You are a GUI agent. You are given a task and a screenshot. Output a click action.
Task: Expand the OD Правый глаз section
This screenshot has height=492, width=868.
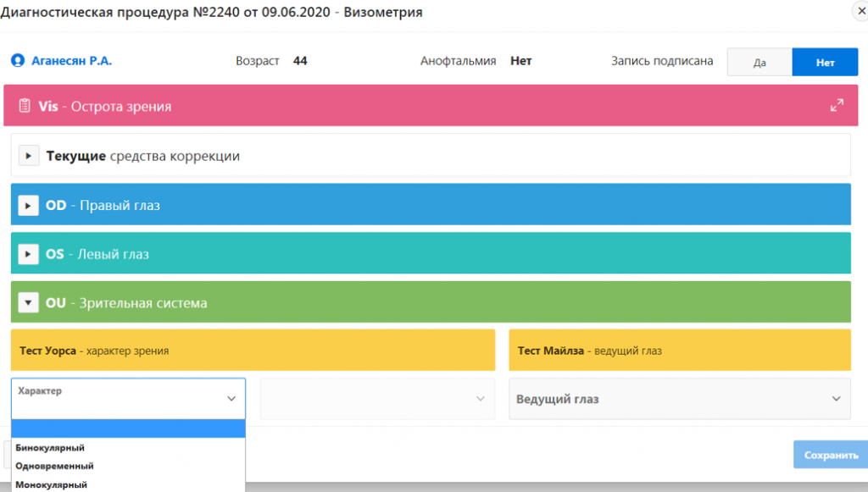[x=29, y=205]
